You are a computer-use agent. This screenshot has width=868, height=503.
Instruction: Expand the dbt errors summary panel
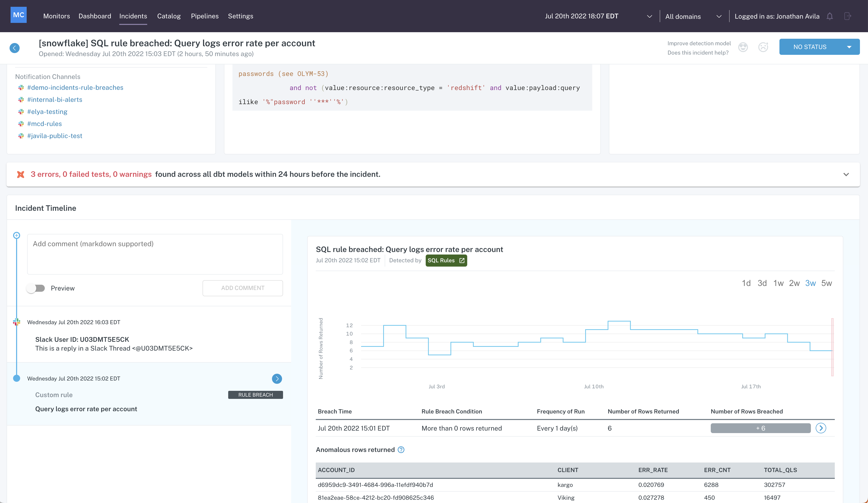[x=846, y=175]
